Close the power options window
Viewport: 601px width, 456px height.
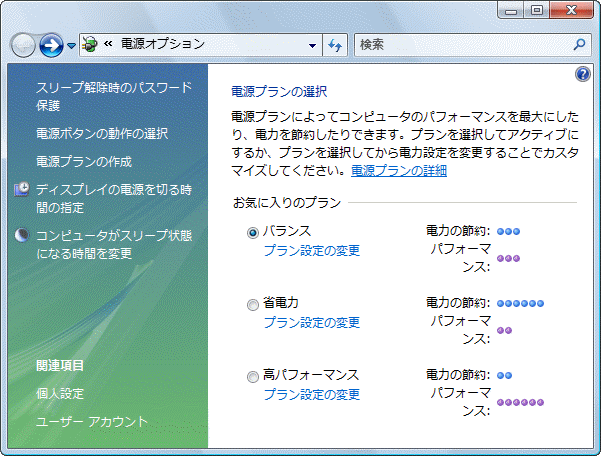[571, 10]
